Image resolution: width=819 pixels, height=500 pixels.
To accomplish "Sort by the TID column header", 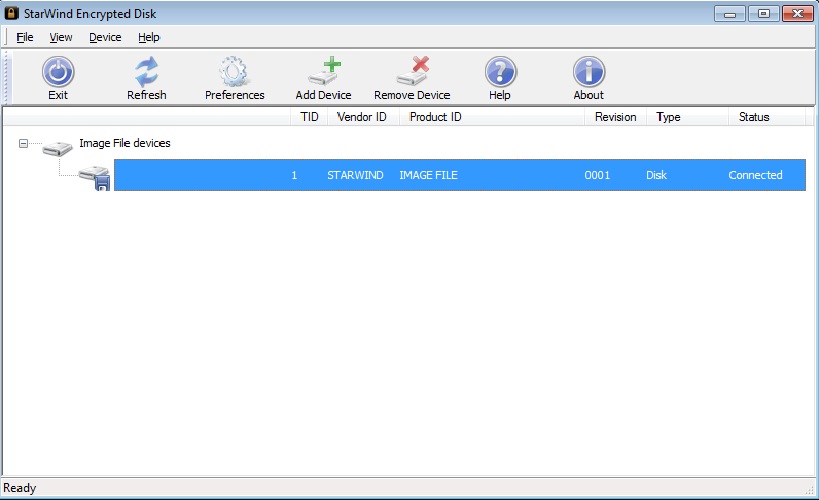I will tap(309, 117).
